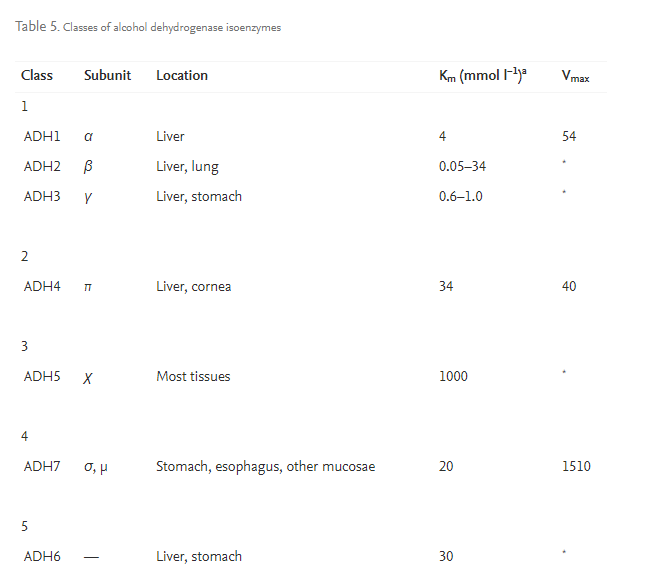Select the 'Liver, cornea' location

(194, 286)
